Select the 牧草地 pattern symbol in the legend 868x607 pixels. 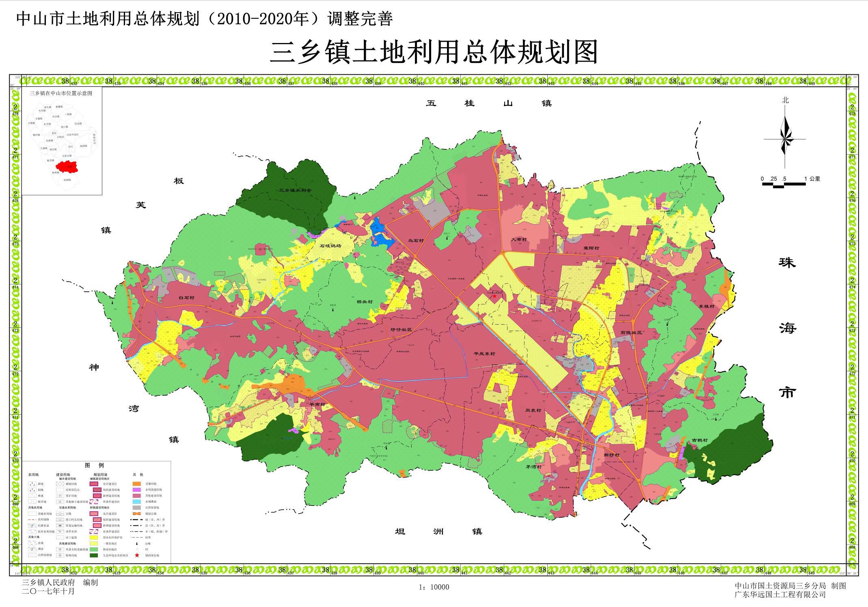click(32, 502)
